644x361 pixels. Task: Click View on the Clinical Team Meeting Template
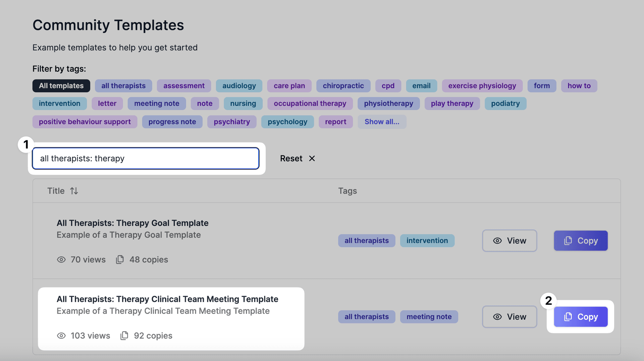(509, 316)
